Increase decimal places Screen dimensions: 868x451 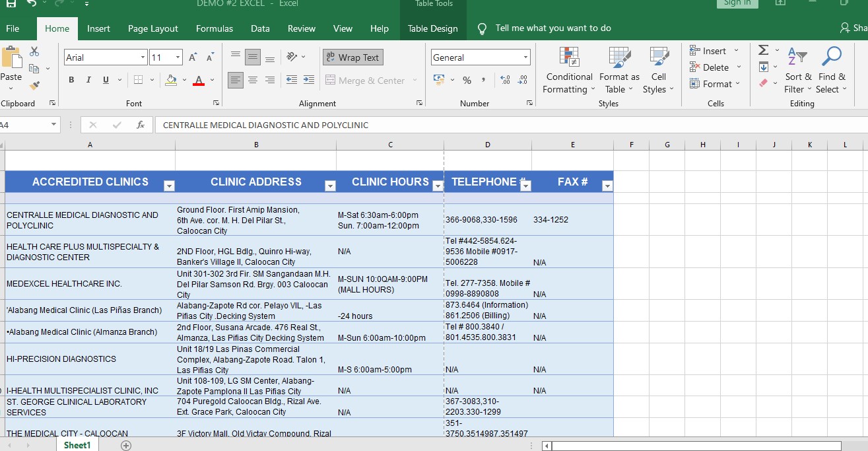[506, 80]
